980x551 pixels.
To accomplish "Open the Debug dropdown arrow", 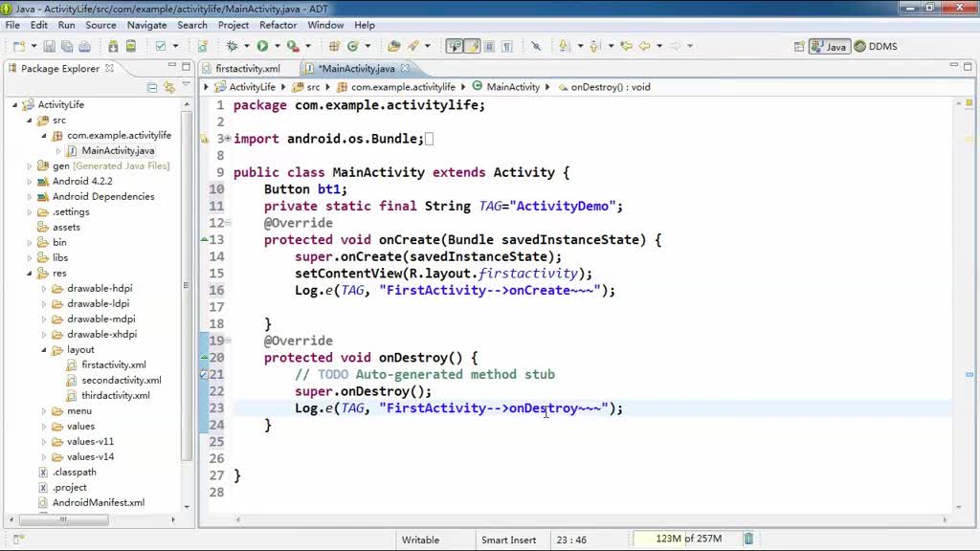I will 247,46.
